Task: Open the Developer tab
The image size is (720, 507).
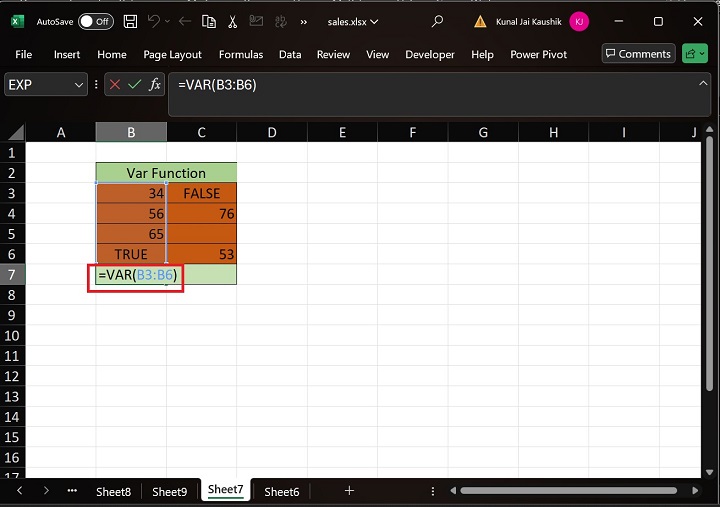Action: click(x=430, y=55)
